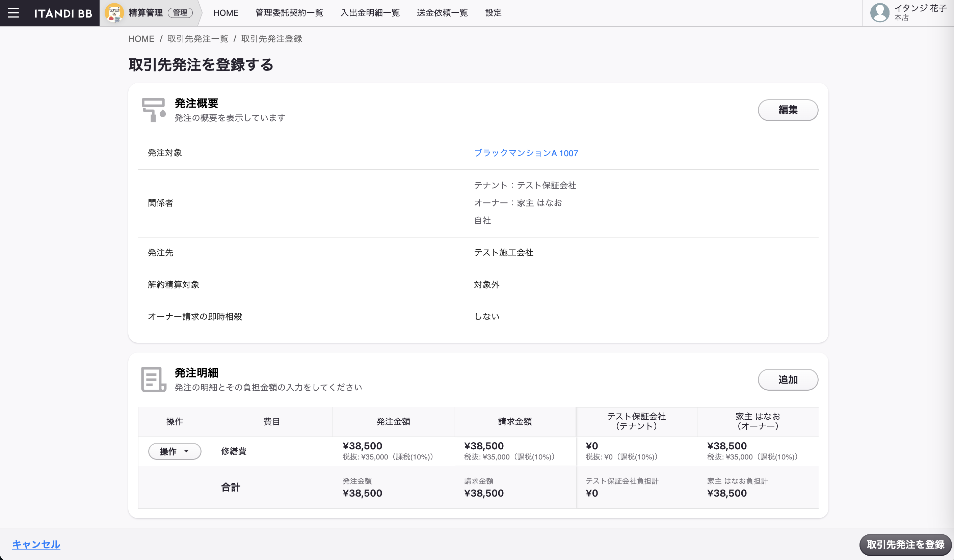Expand the 操作 dropdown for 修繕費
This screenshot has height=560, width=954.
click(175, 451)
